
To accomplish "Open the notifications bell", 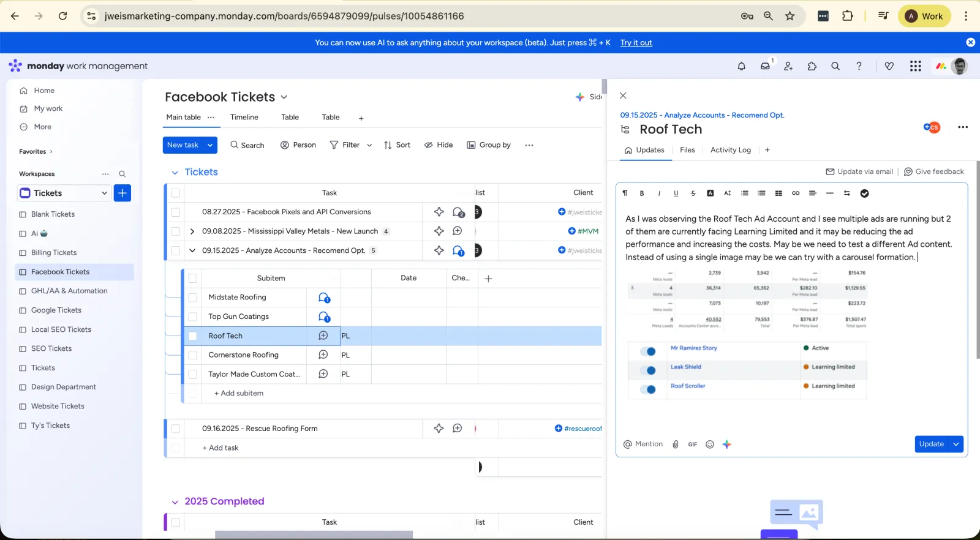I will click(x=742, y=66).
